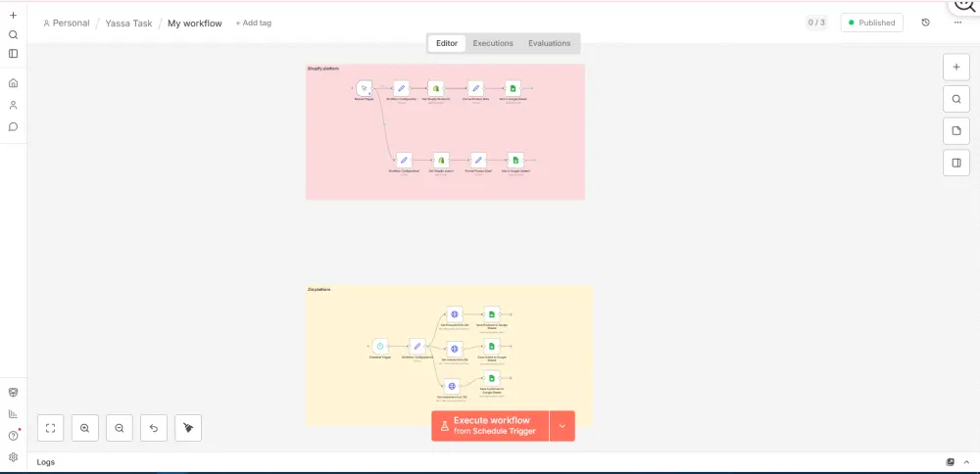Pop out the Logs panel

coord(951,462)
